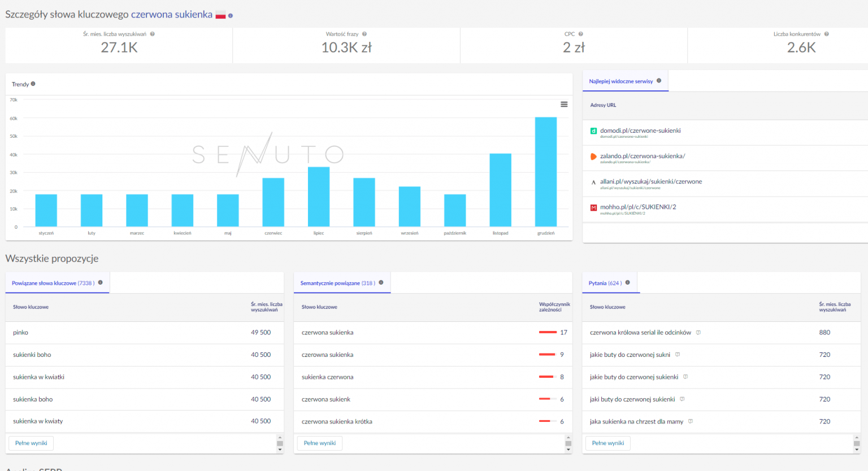Image resolution: width=868 pixels, height=471 pixels.
Task: Click the lipiec bar in trends chart
Action: (319, 197)
